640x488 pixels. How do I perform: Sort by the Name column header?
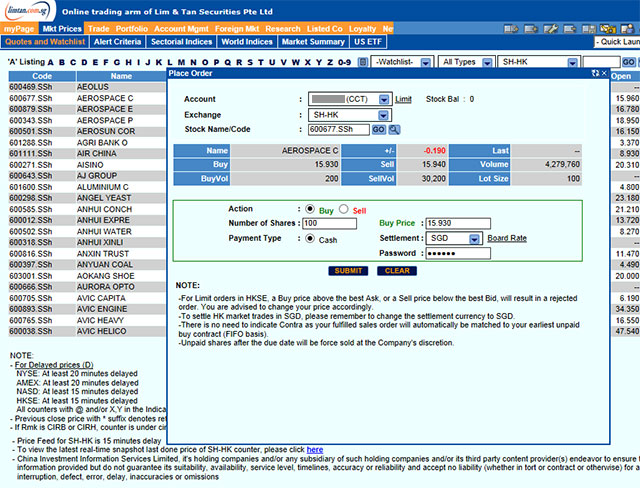coord(121,76)
